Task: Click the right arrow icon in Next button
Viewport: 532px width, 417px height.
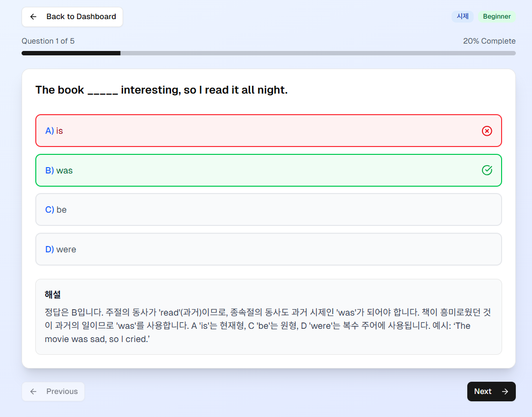Action: (505, 392)
